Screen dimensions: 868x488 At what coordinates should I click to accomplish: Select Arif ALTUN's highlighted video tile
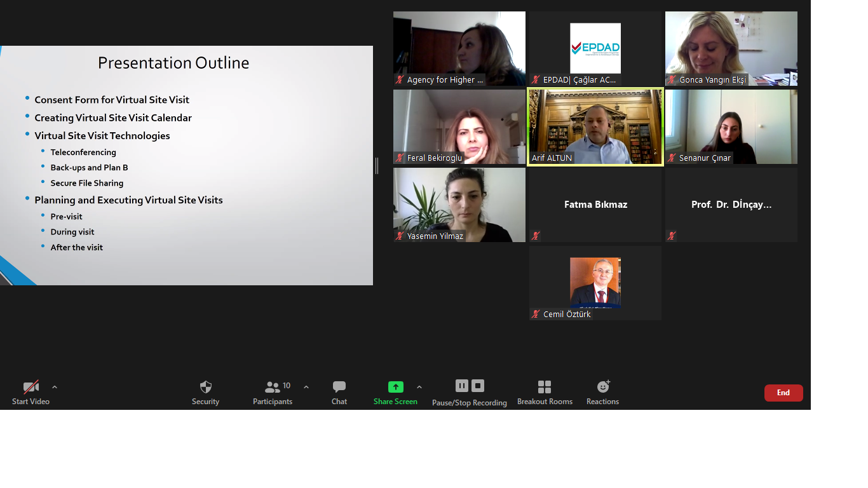(595, 126)
